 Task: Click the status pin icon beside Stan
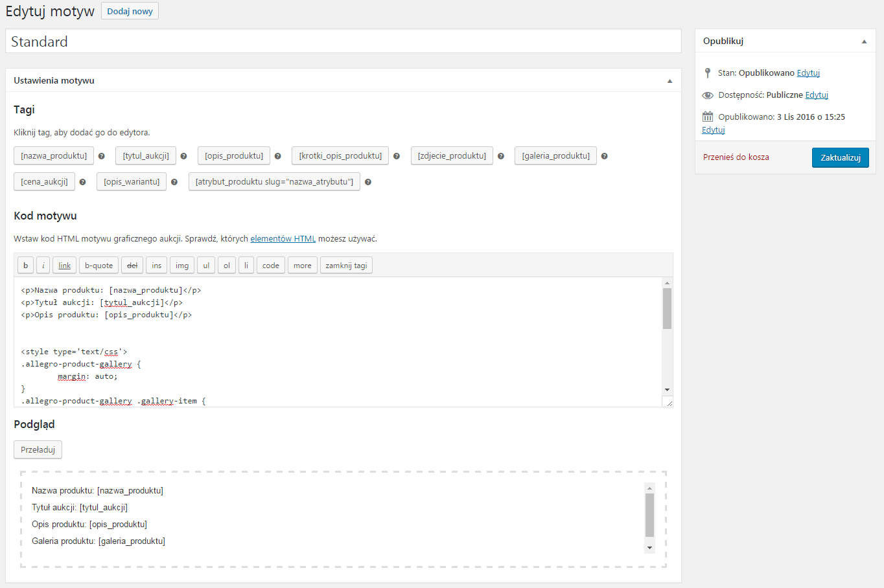pos(708,73)
